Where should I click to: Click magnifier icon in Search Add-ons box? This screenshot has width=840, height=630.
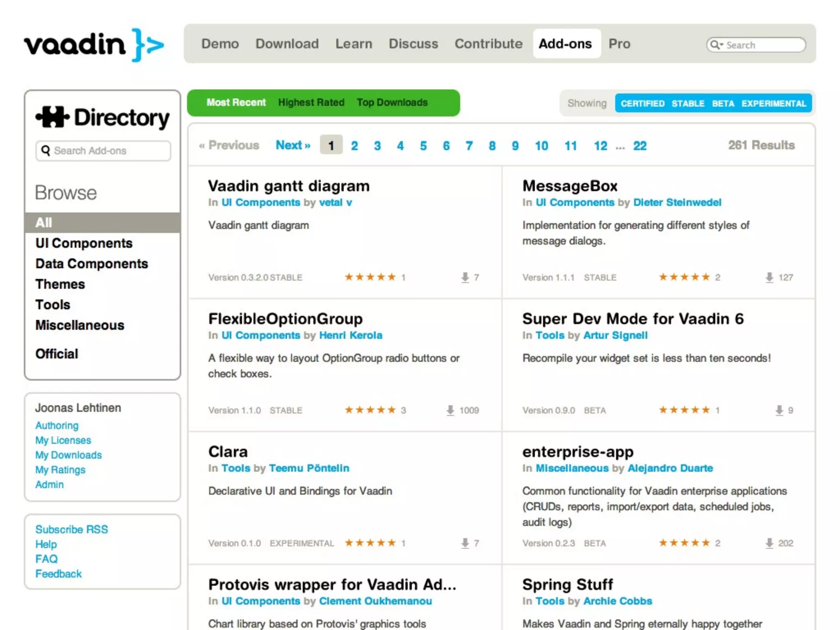point(46,151)
